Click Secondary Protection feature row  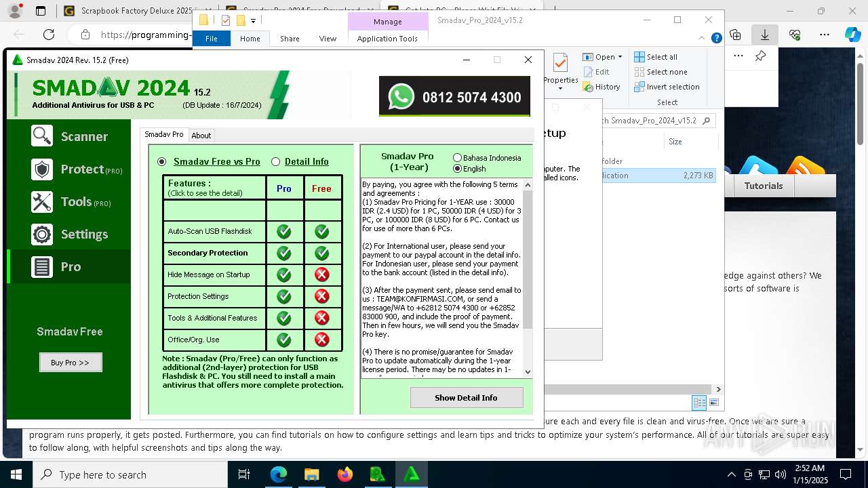click(214, 253)
